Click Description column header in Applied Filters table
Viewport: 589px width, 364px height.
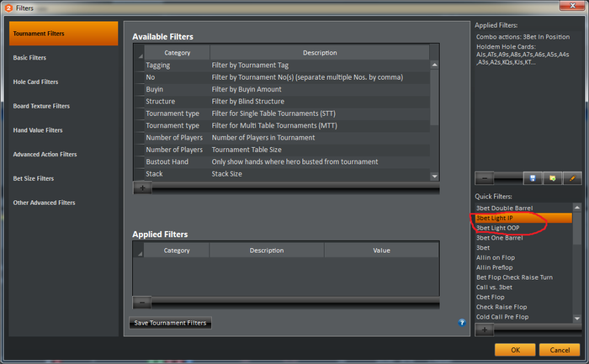pyautogui.click(x=267, y=251)
